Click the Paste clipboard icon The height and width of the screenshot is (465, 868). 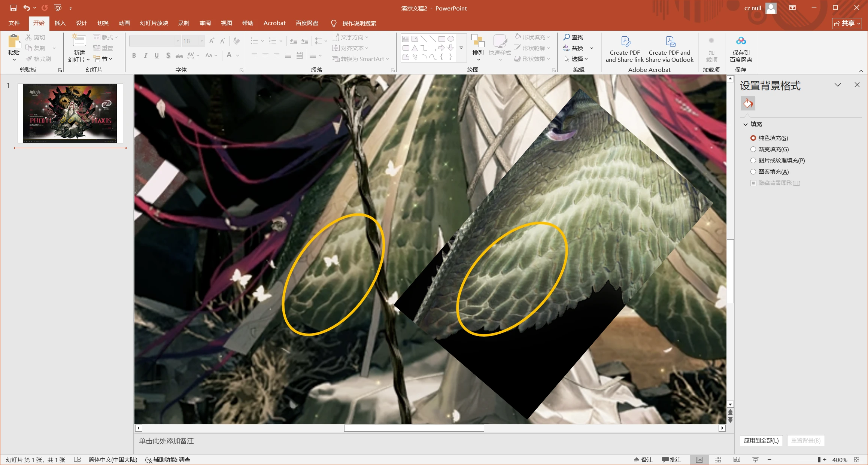click(14, 41)
